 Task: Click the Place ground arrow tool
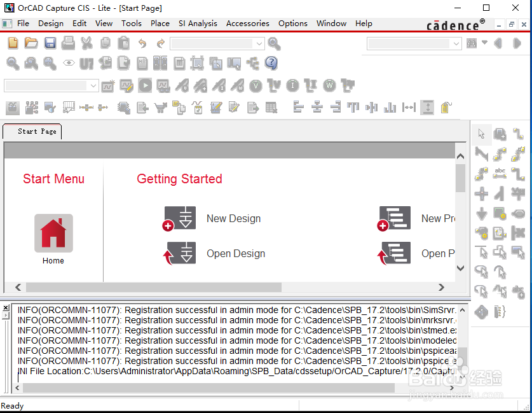click(x=481, y=214)
